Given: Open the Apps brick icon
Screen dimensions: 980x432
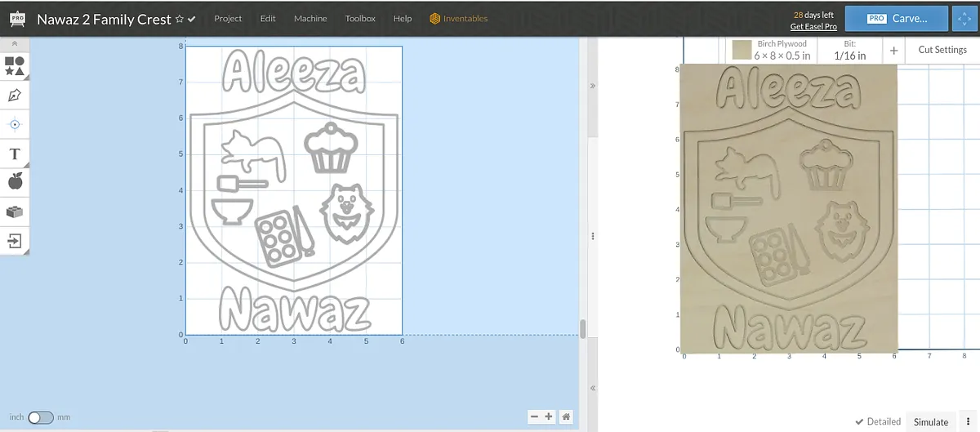Looking at the screenshot, I should pos(15,212).
